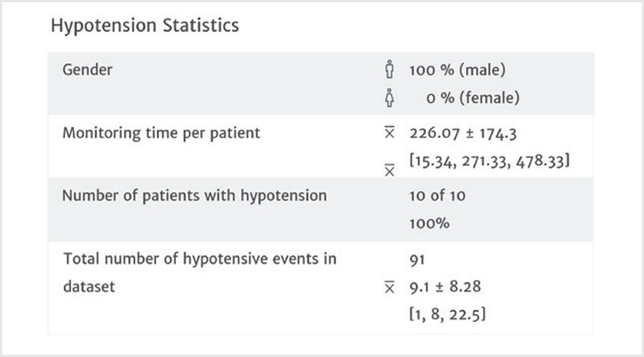This screenshot has height=357, width=644.
Task: Select the [15.34, 271.33, 478.33] quartile values
Action: (x=490, y=161)
